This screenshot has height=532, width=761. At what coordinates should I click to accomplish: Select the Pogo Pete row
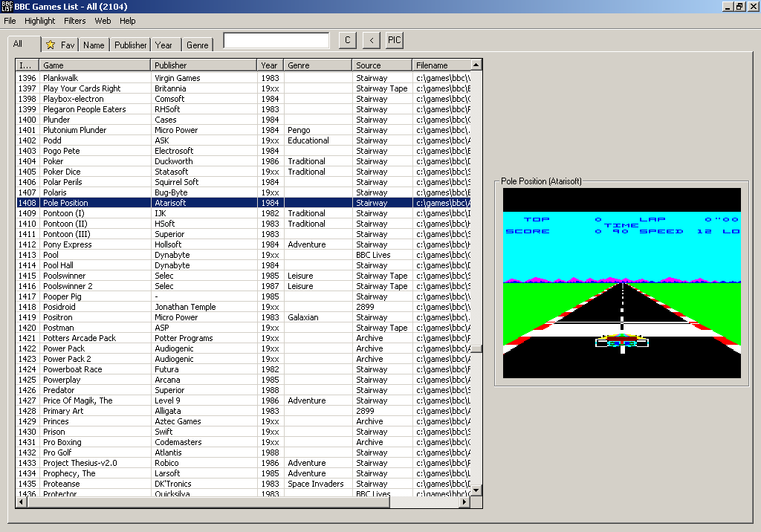click(x=243, y=151)
